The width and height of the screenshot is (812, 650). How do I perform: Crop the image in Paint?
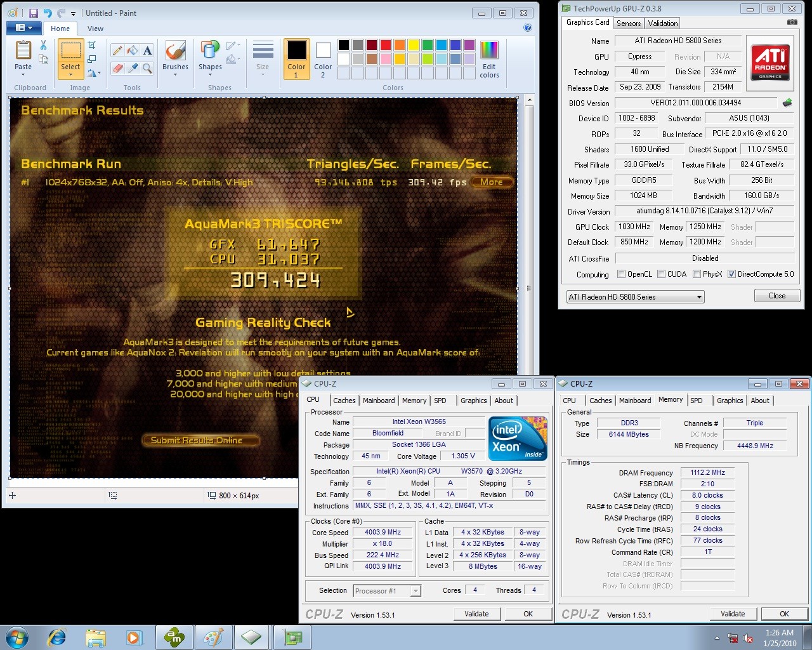point(92,45)
